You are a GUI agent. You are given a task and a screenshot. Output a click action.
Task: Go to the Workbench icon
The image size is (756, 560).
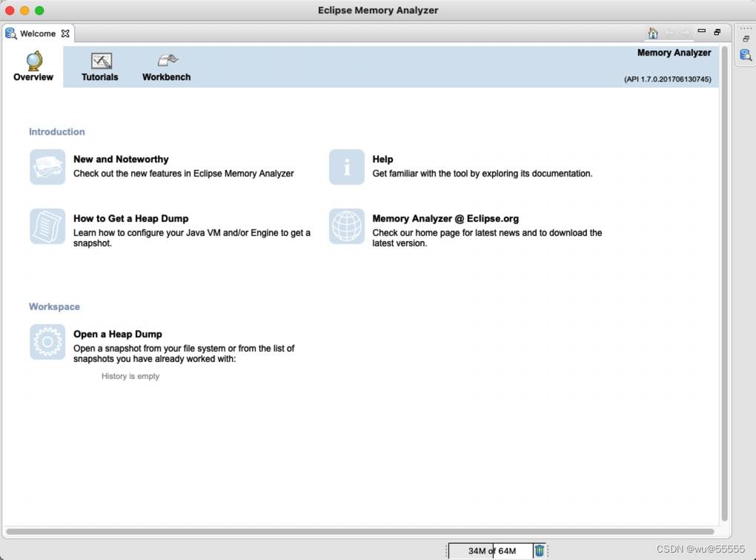click(x=168, y=61)
